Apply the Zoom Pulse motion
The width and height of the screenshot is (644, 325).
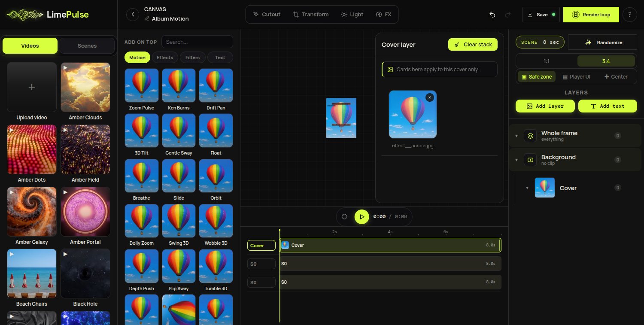(x=142, y=85)
